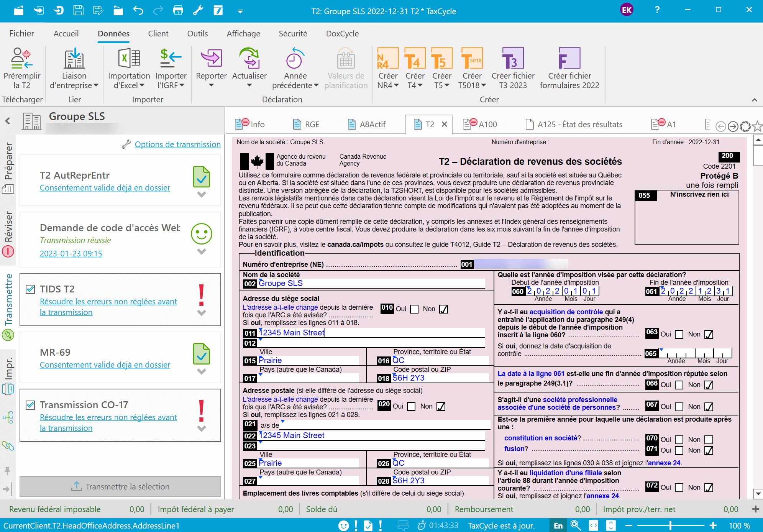Toggle the Transmission CO-17 checkbox
Image resolution: width=763 pixels, height=532 pixels.
tap(30, 405)
